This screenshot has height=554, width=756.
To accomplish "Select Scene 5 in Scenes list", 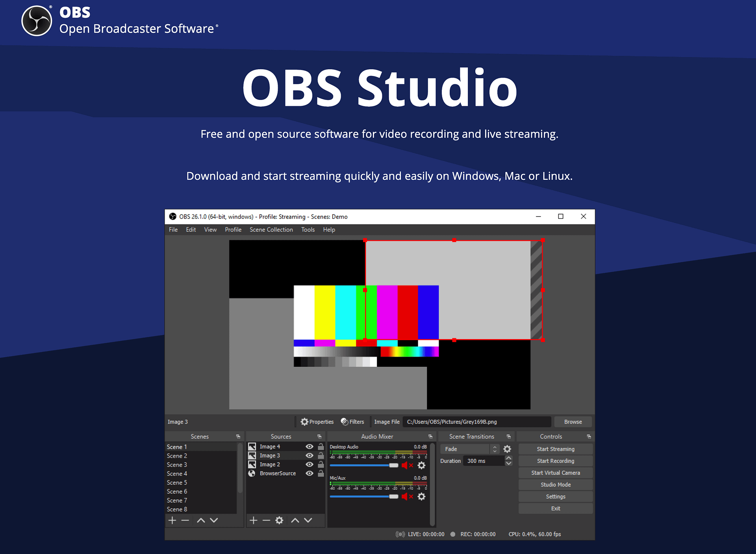I will 200,482.
